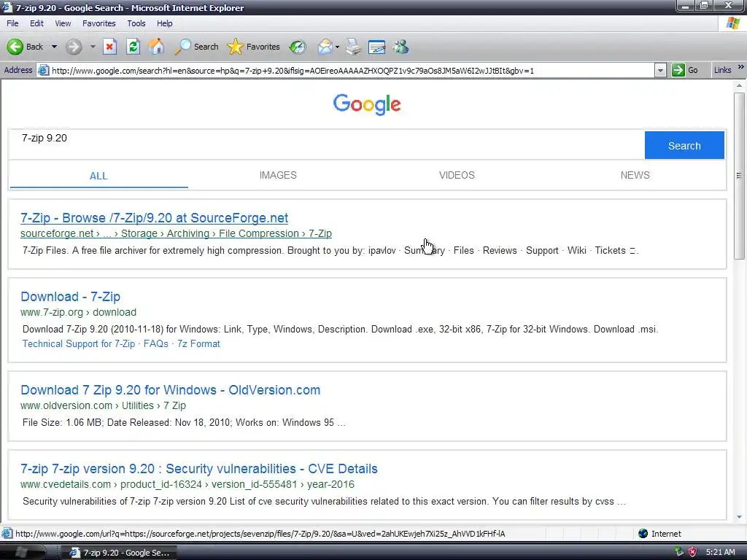Open the History clock icon

tap(298, 47)
